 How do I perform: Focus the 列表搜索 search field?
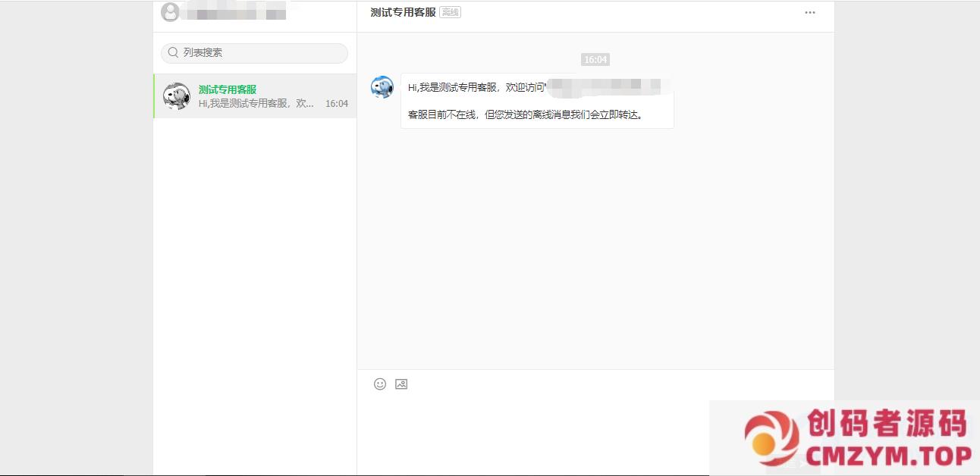[x=258, y=53]
